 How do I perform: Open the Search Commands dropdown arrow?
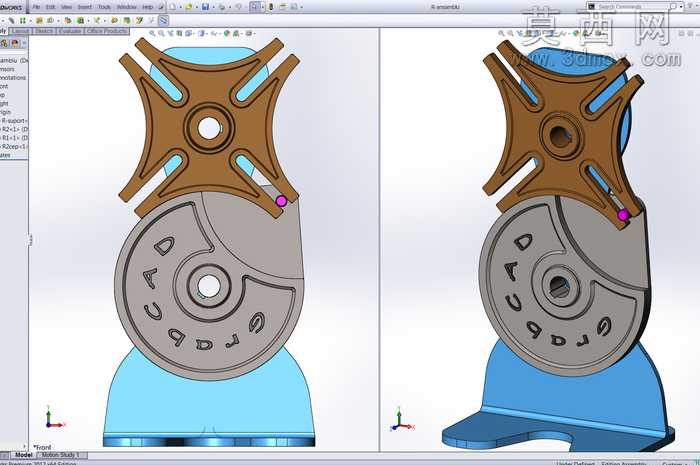681,7
